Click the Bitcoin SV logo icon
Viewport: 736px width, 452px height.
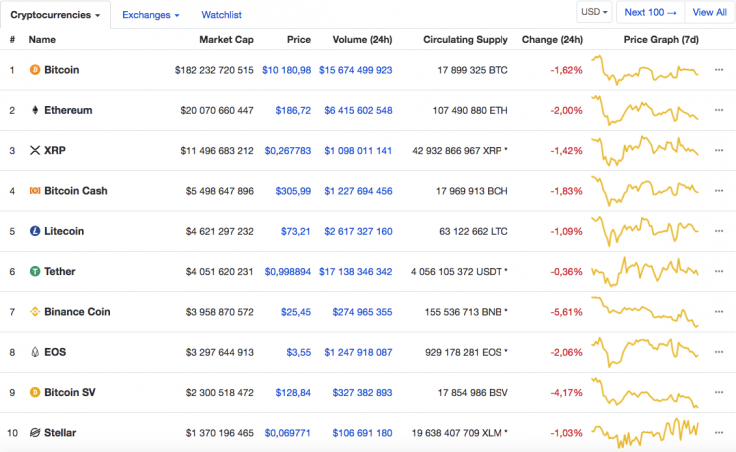coord(35,392)
